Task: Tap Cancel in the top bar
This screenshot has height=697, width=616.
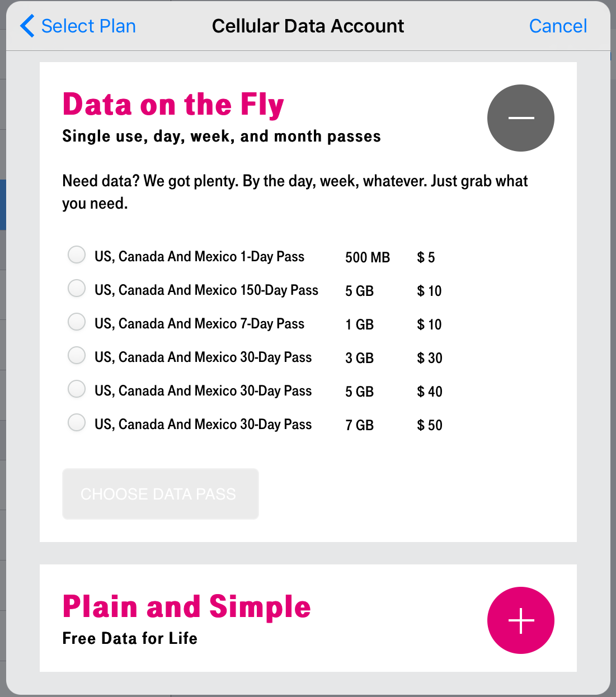Action: click(558, 26)
